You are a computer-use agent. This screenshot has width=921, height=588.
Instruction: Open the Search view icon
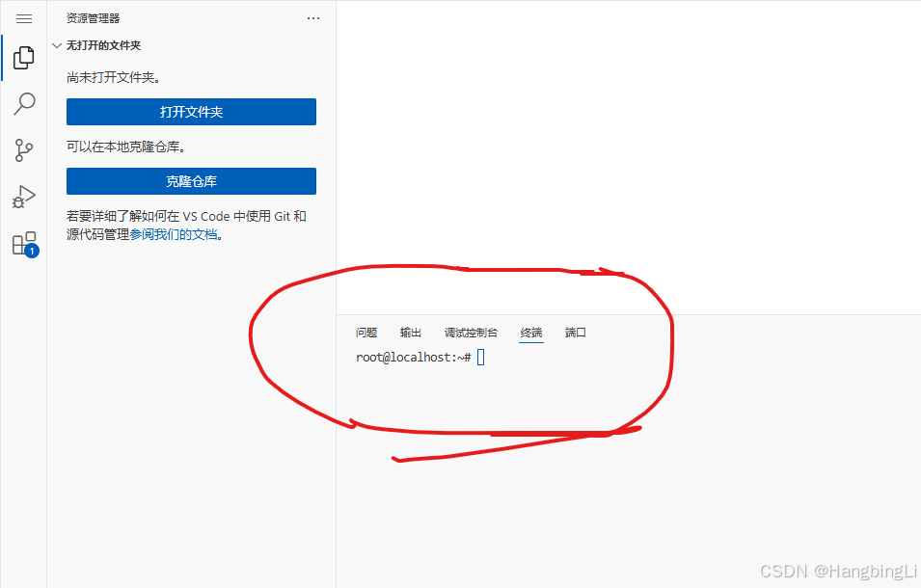24,103
